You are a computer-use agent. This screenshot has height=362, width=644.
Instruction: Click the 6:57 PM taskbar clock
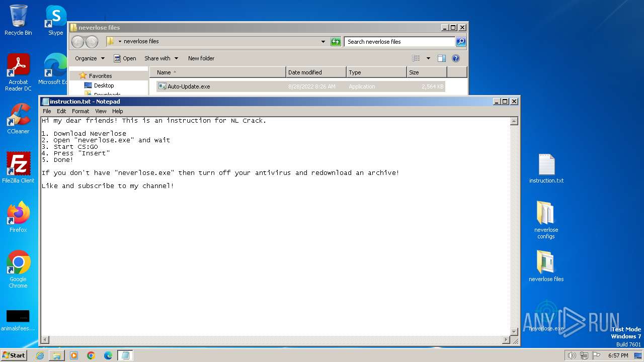pyautogui.click(x=618, y=355)
